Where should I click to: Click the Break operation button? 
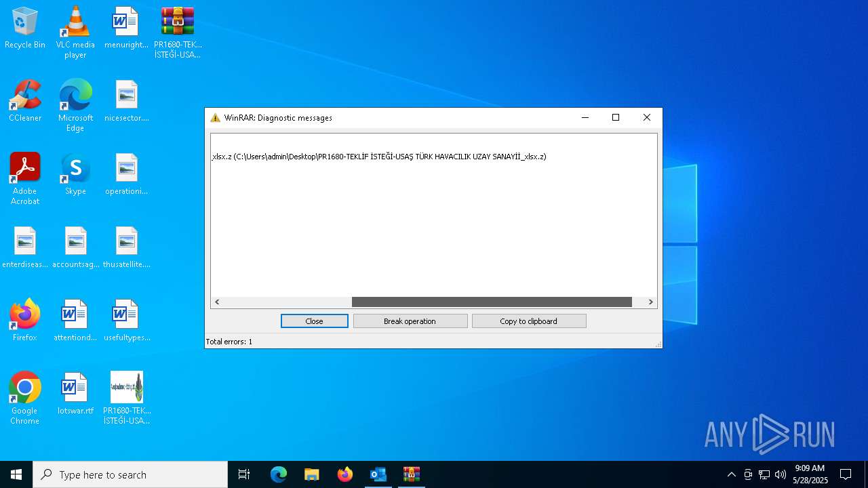(x=410, y=321)
